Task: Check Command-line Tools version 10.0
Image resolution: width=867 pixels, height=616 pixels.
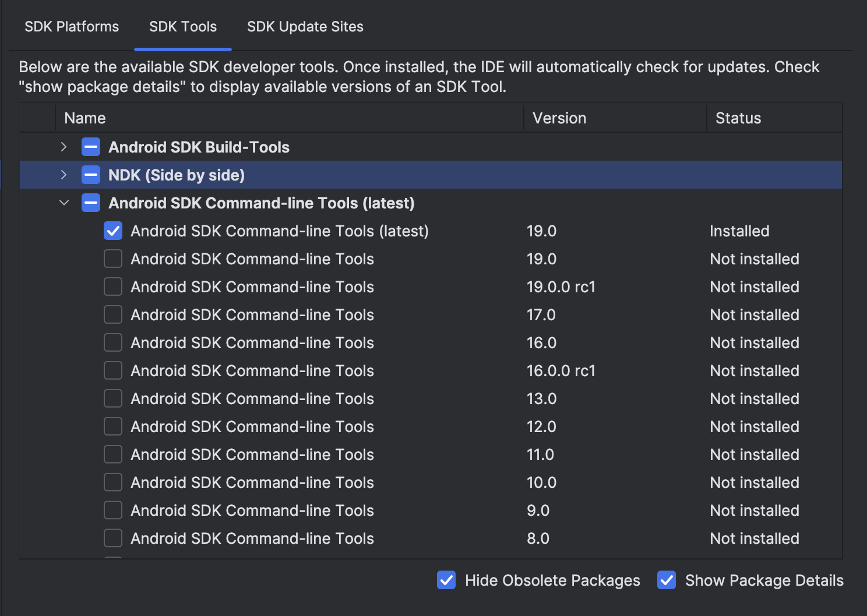Action: (x=113, y=482)
